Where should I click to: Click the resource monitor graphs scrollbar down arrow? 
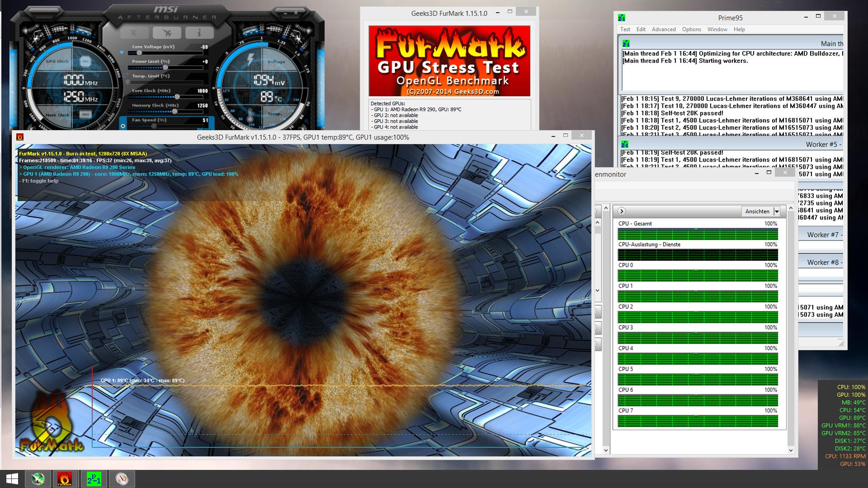pos(791,450)
